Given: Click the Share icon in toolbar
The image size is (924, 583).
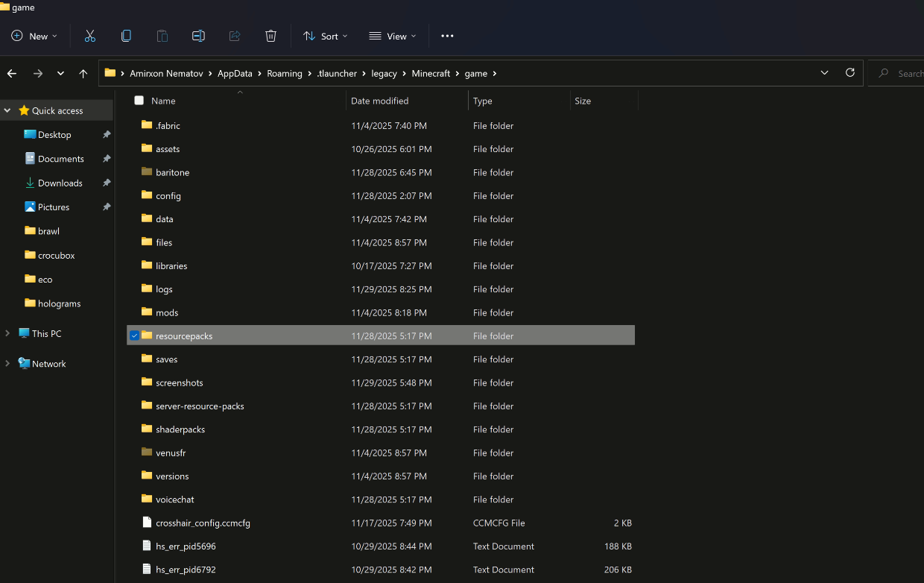Looking at the screenshot, I should 235,36.
